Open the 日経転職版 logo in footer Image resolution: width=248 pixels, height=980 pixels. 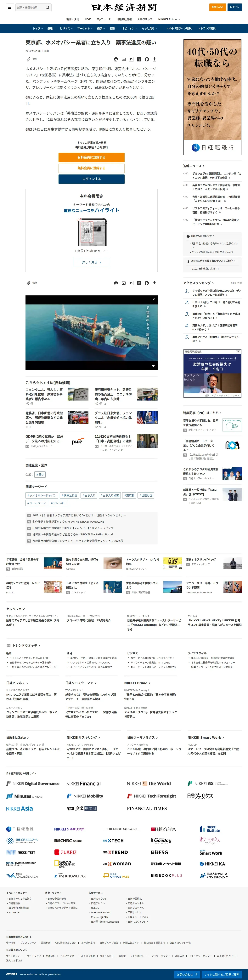point(20,829)
